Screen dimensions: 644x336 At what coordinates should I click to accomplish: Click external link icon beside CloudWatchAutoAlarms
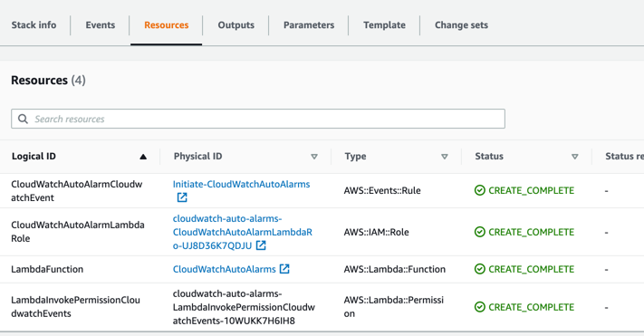[284, 269]
